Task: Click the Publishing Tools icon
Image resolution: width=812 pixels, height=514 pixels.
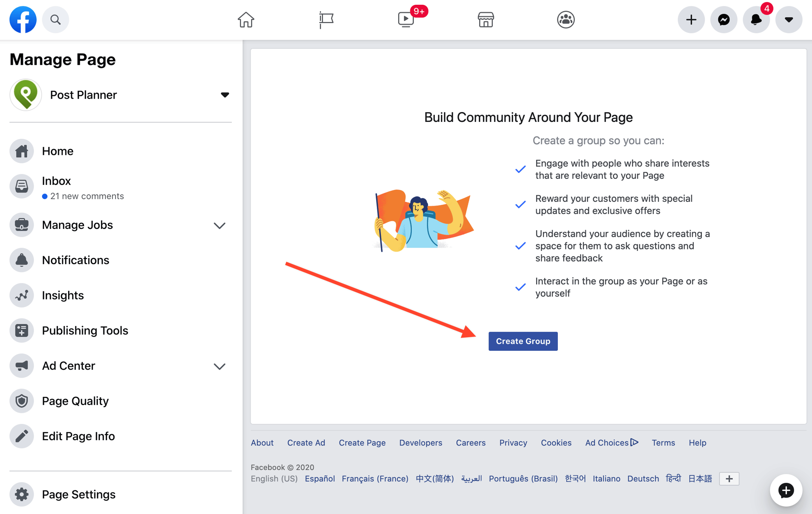Action: tap(22, 330)
